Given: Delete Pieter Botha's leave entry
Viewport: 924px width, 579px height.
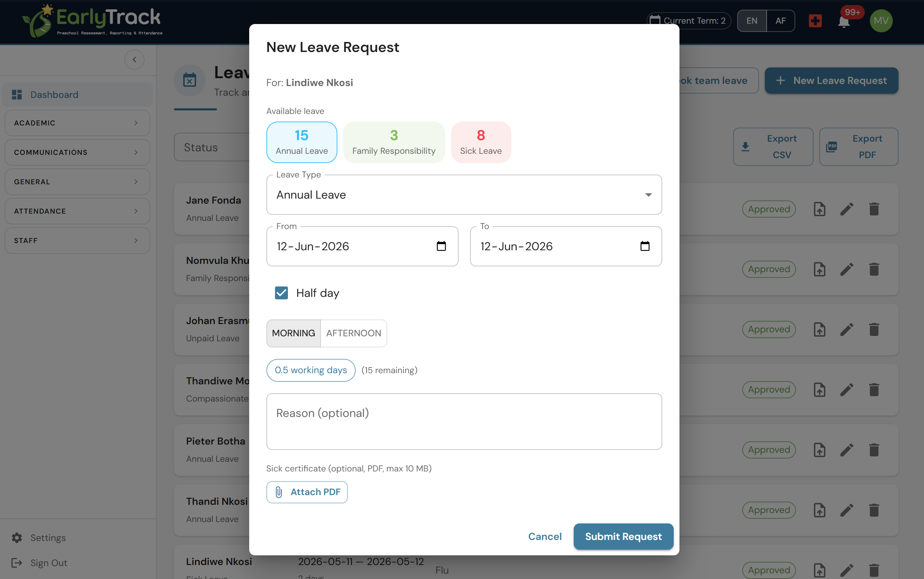Looking at the screenshot, I should pos(874,450).
